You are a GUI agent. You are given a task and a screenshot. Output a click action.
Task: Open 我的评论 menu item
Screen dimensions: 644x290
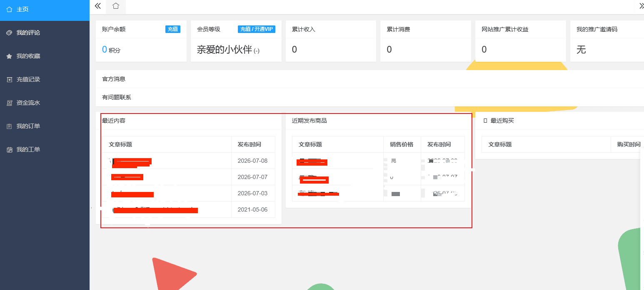[x=45, y=33]
